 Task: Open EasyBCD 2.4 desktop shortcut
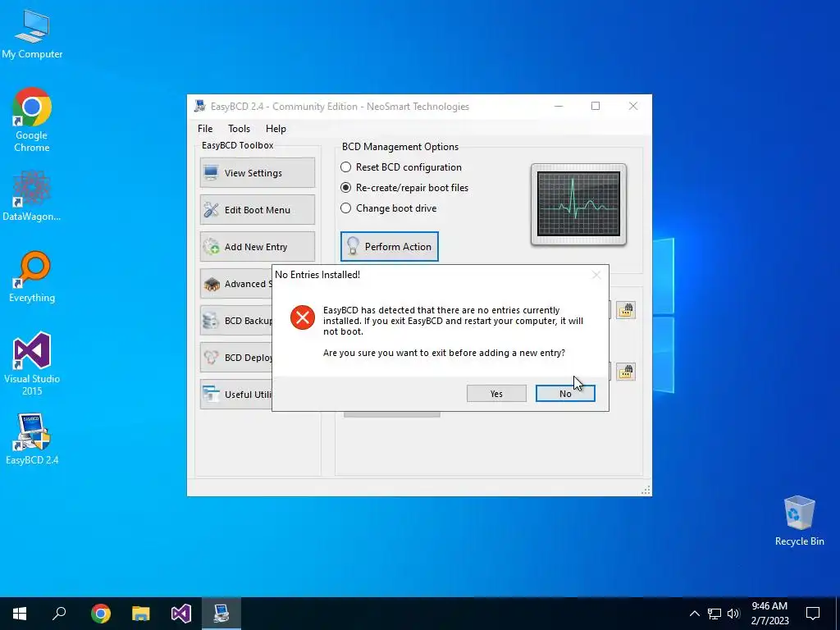[32, 439]
